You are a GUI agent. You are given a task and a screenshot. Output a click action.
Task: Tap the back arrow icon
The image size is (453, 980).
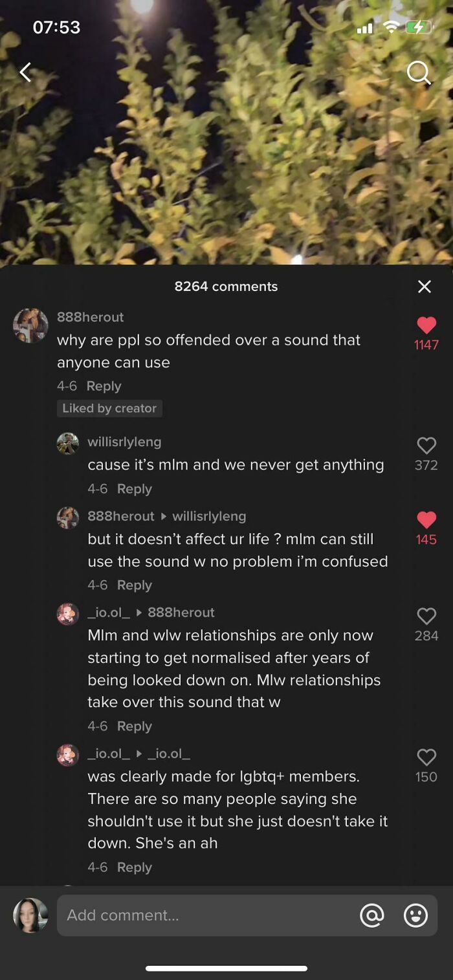point(25,72)
